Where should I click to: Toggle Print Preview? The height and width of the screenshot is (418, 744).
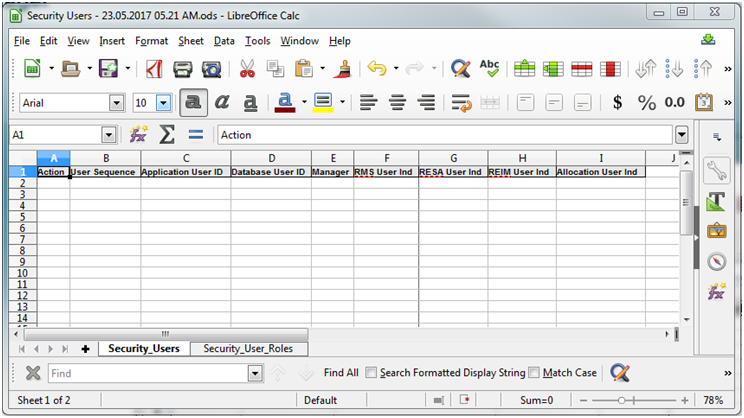pyautogui.click(x=211, y=69)
